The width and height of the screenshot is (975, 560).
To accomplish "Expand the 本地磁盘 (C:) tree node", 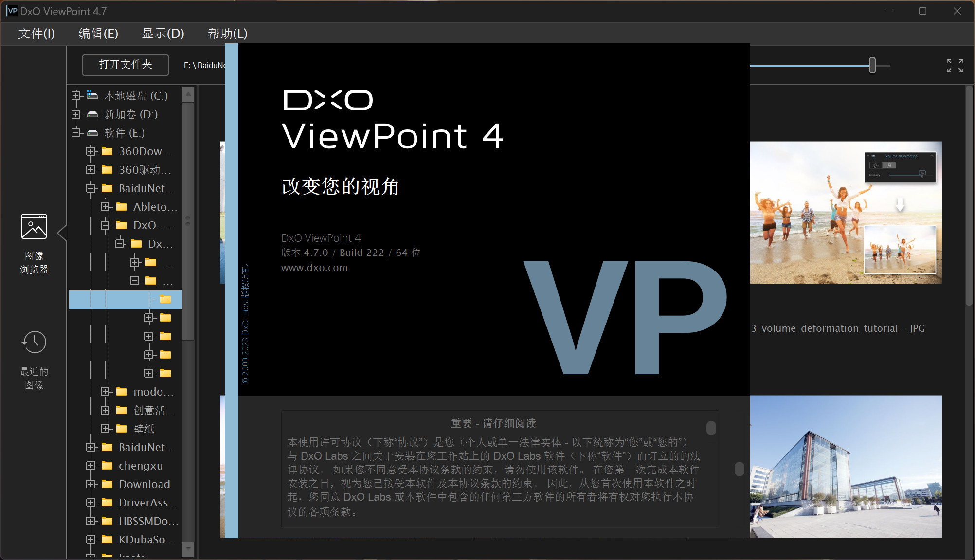I will [x=76, y=96].
